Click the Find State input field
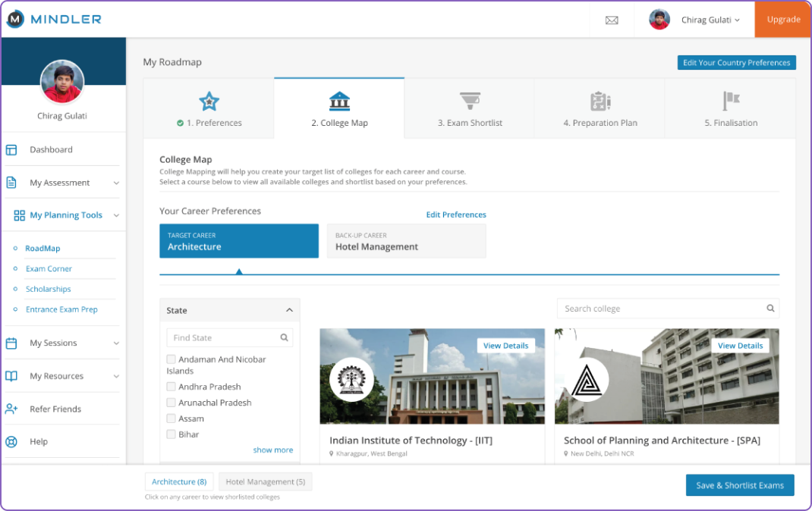812x511 pixels. point(230,337)
